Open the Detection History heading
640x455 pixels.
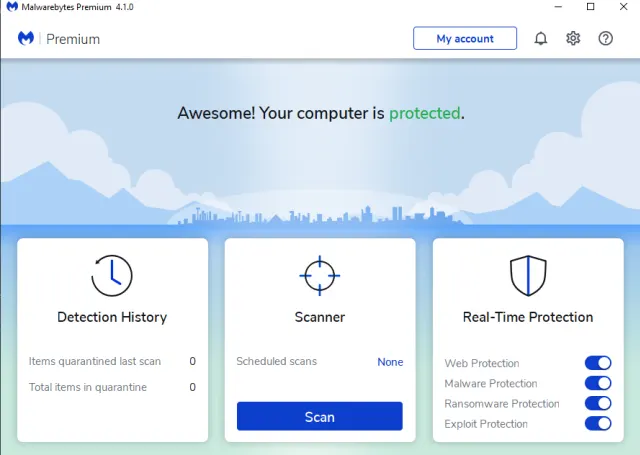pyautogui.click(x=112, y=317)
